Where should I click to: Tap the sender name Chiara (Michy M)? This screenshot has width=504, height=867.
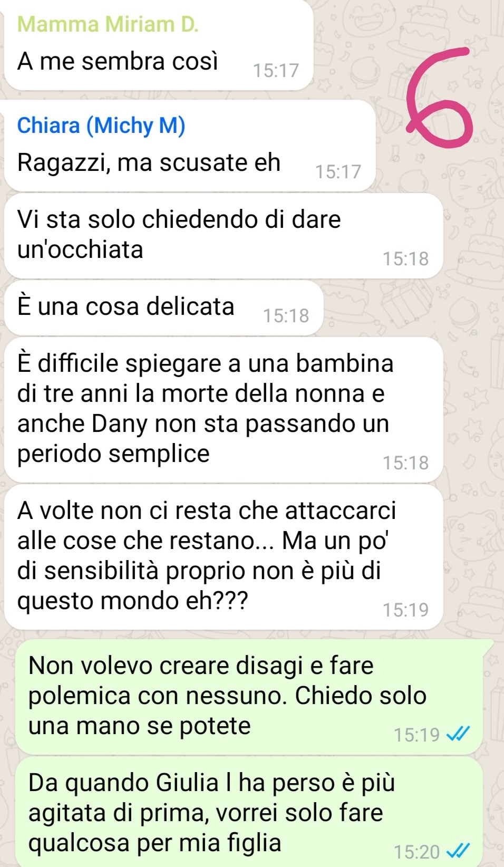(x=101, y=126)
